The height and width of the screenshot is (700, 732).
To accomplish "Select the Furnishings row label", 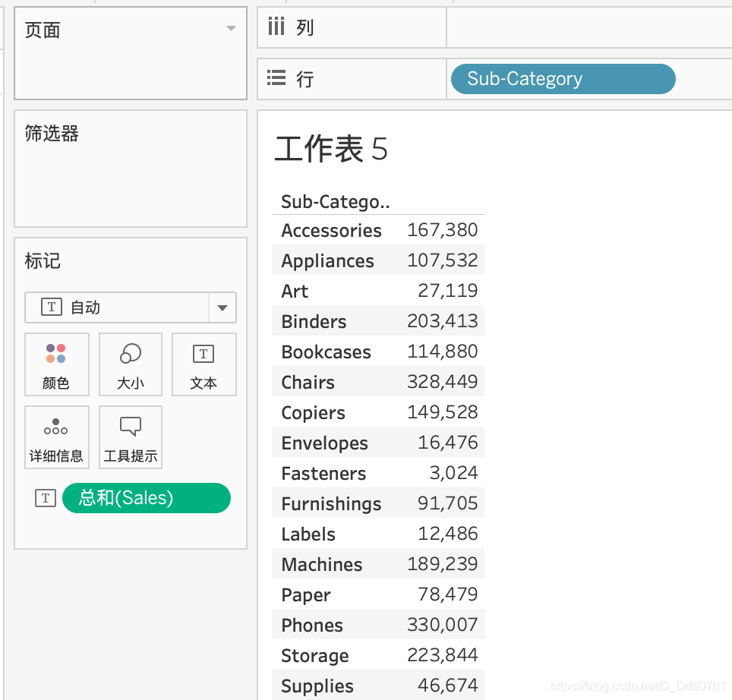I will [x=331, y=504].
